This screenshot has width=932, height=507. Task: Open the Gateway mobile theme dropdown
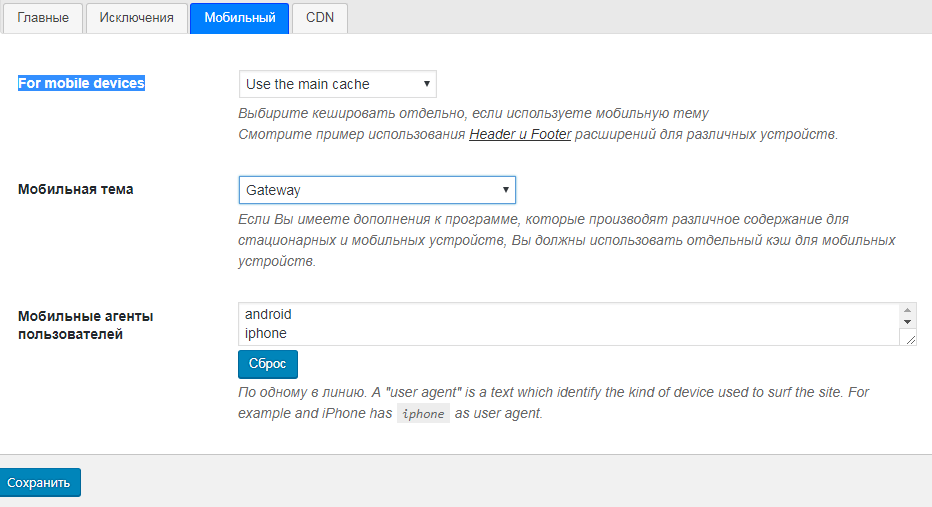tap(377, 190)
